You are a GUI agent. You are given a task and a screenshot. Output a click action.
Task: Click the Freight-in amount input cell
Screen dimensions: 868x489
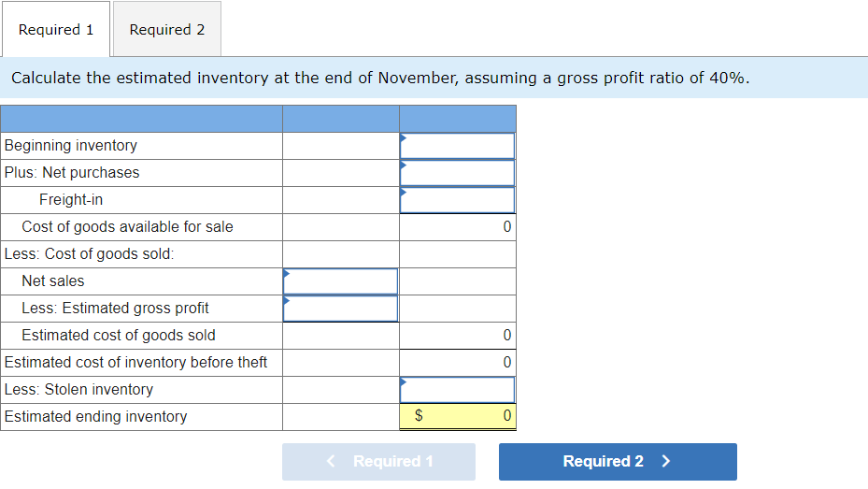tap(458, 200)
